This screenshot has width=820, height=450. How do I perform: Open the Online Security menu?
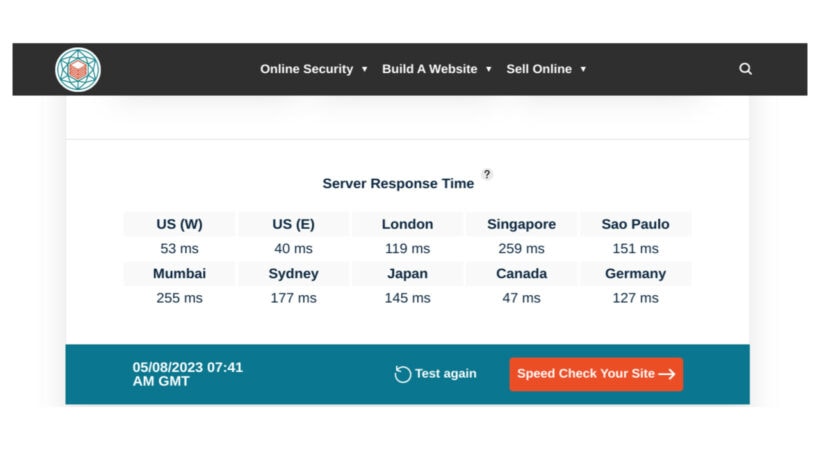pyautogui.click(x=306, y=69)
